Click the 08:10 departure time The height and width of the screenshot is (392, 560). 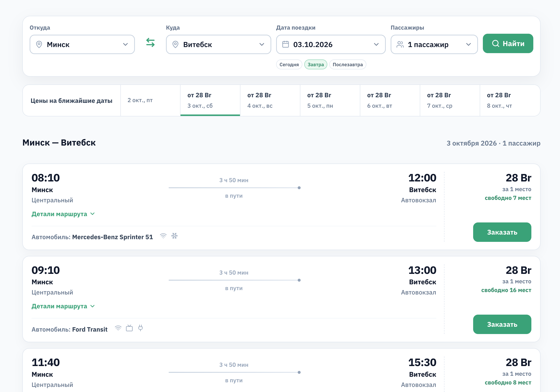tap(46, 178)
